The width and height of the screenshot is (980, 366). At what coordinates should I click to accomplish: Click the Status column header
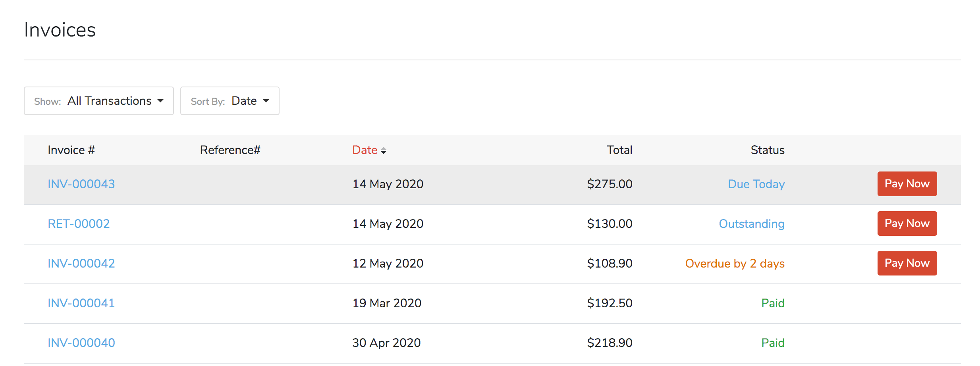click(x=767, y=150)
